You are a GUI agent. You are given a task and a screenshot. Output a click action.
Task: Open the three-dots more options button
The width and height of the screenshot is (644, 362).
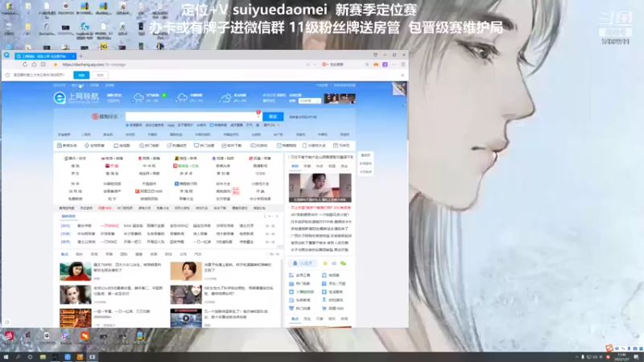point(394,64)
